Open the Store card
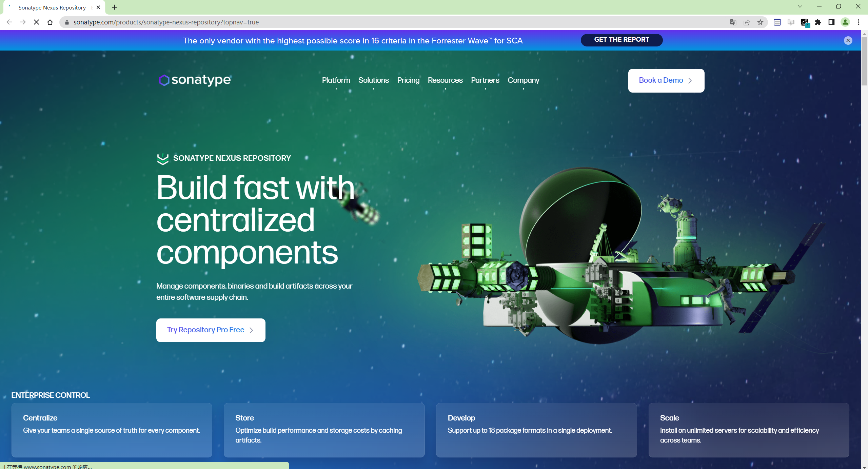 click(324, 430)
